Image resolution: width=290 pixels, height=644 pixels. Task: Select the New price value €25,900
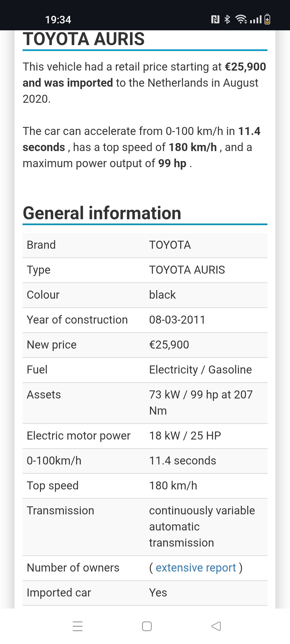pos(169,345)
